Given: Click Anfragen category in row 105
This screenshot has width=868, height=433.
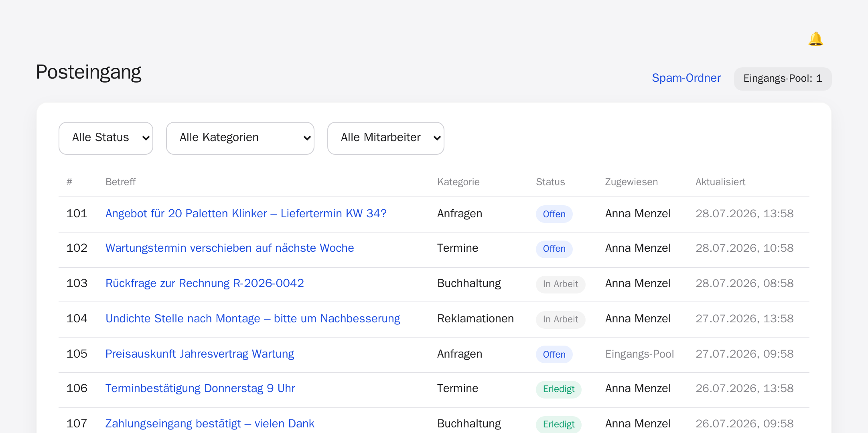Looking at the screenshot, I should (460, 354).
